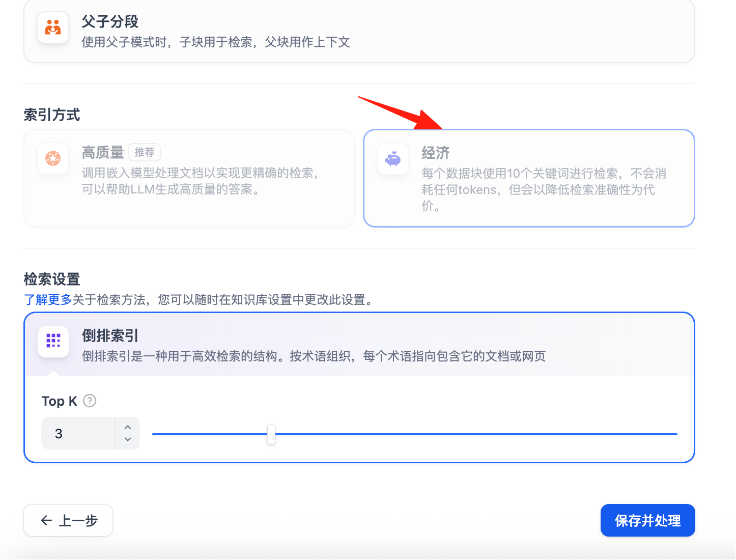
Task: Click the Top K slider handle
Action: click(x=271, y=434)
